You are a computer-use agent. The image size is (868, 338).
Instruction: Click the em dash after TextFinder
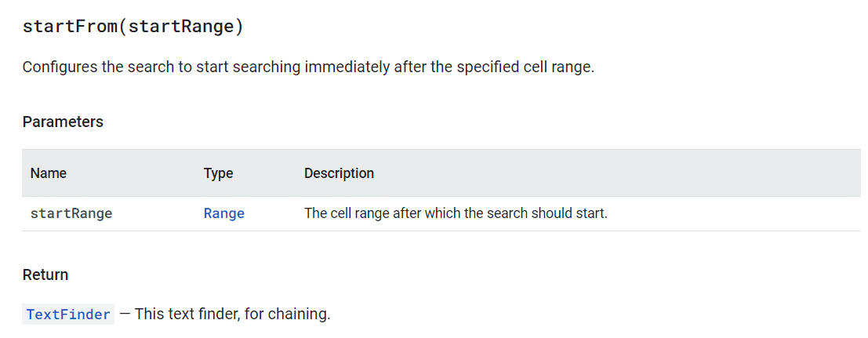click(125, 314)
